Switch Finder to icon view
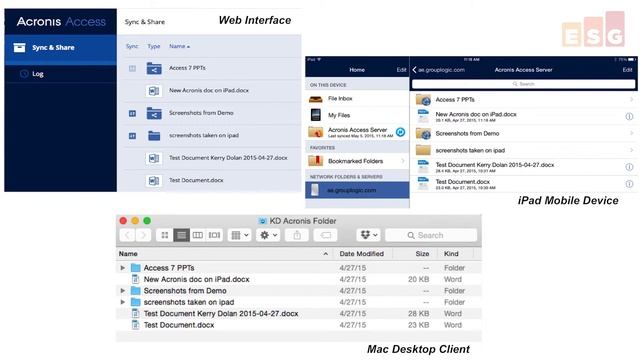 pos(164,235)
